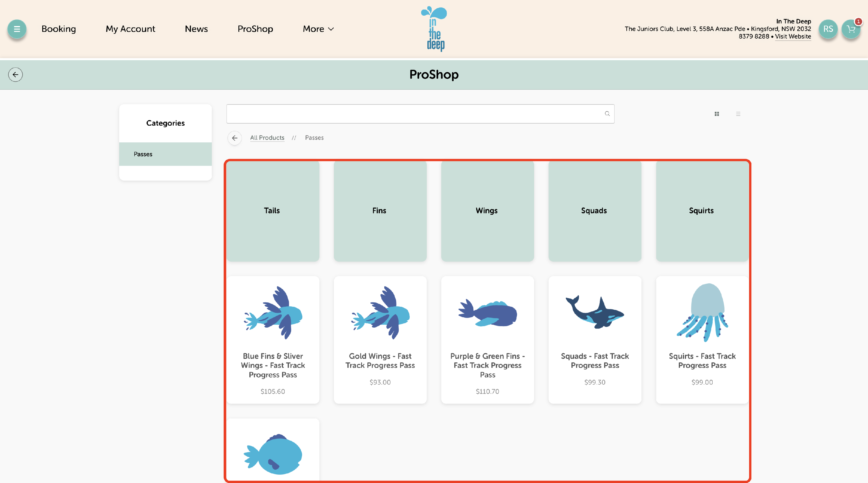The image size is (868, 483).
Task: Expand the More menu
Action: tap(318, 29)
